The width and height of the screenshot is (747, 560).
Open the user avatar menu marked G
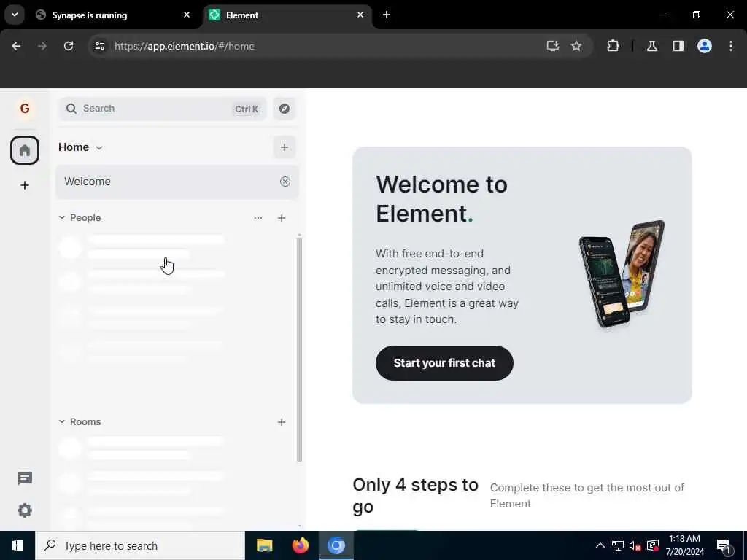[x=25, y=109]
